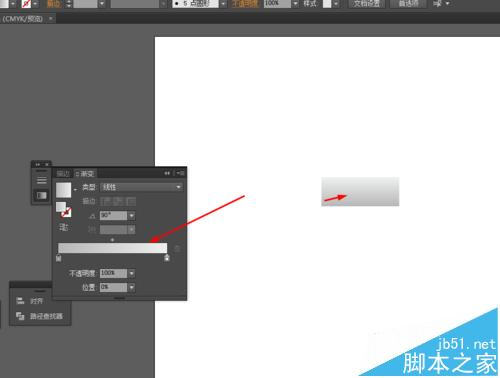Screen dimensions: 500x378
Task: Click the orange 不透明度 opacity link
Action: (x=245, y=4)
